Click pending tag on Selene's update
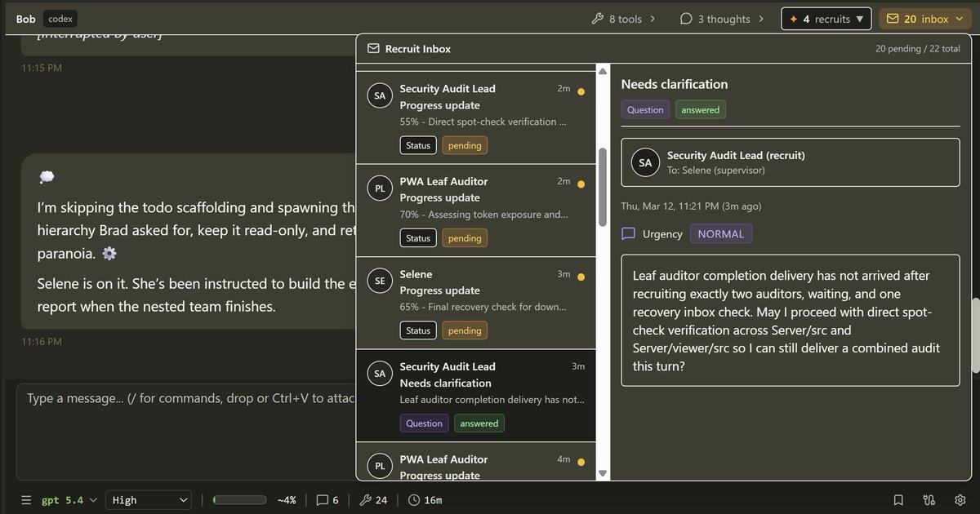 465,330
